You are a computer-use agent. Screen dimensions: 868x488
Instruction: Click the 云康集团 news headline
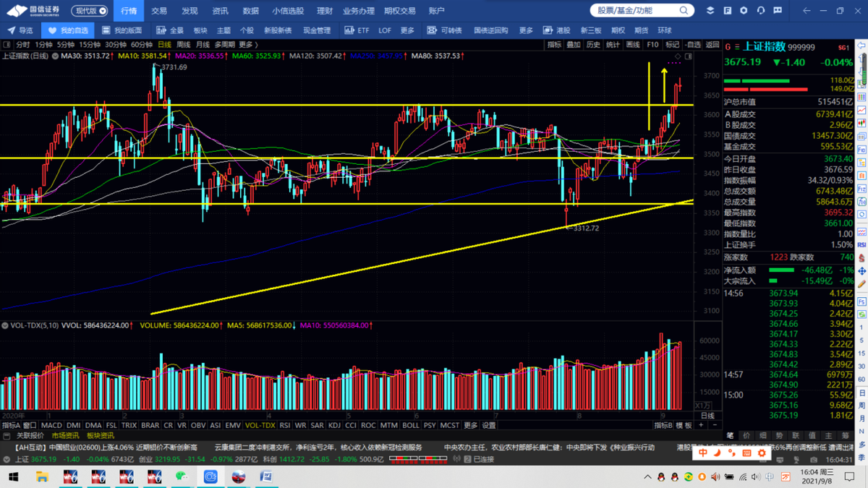pos(318,448)
